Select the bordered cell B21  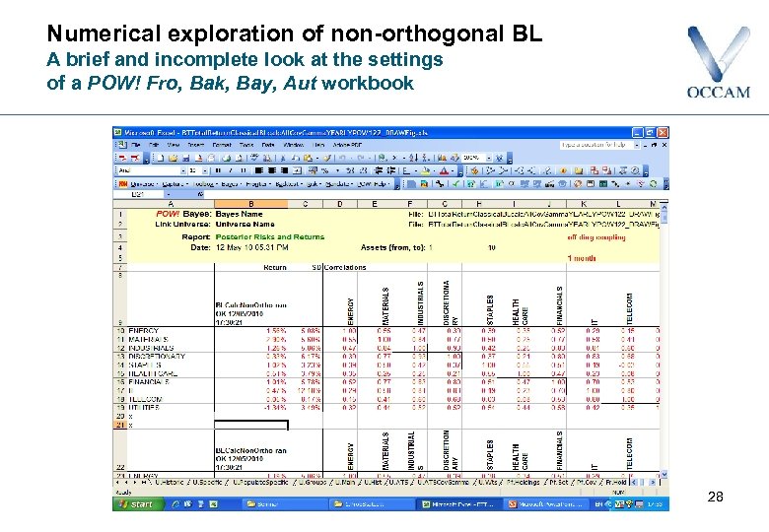pos(250,425)
